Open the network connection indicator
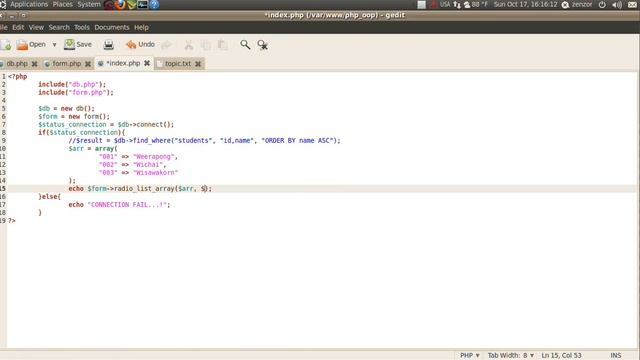 pos(457,5)
